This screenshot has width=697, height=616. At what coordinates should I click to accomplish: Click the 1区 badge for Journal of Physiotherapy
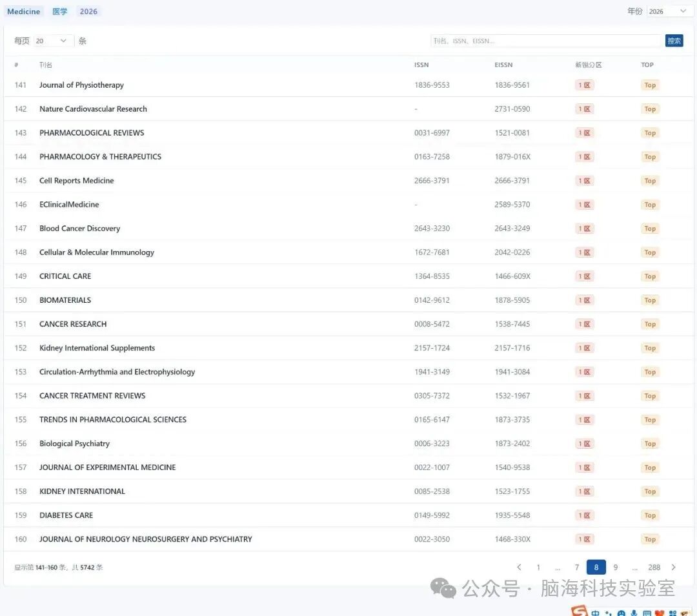(x=584, y=85)
